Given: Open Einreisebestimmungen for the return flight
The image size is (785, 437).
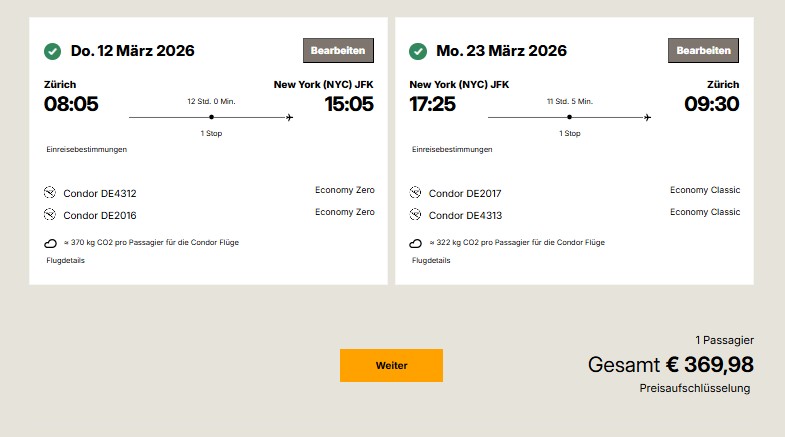Looking at the screenshot, I should tap(452, 150).
